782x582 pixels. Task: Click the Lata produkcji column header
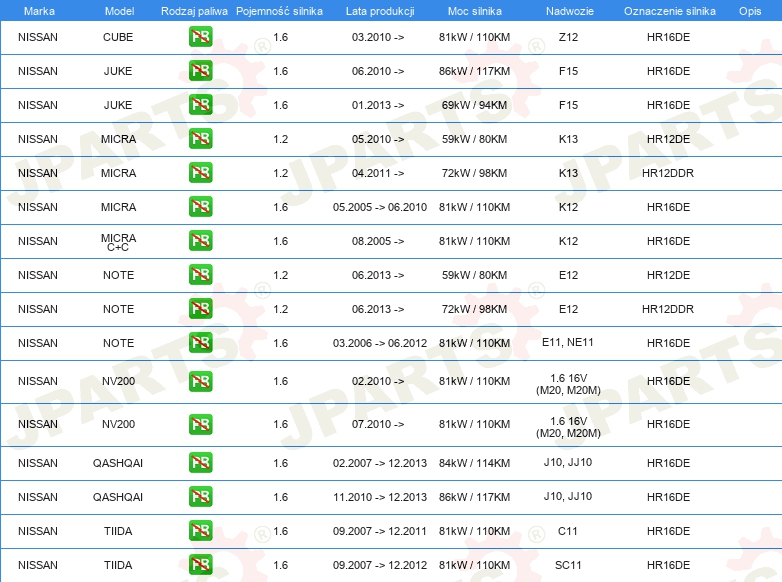click(x=380, y=11)
